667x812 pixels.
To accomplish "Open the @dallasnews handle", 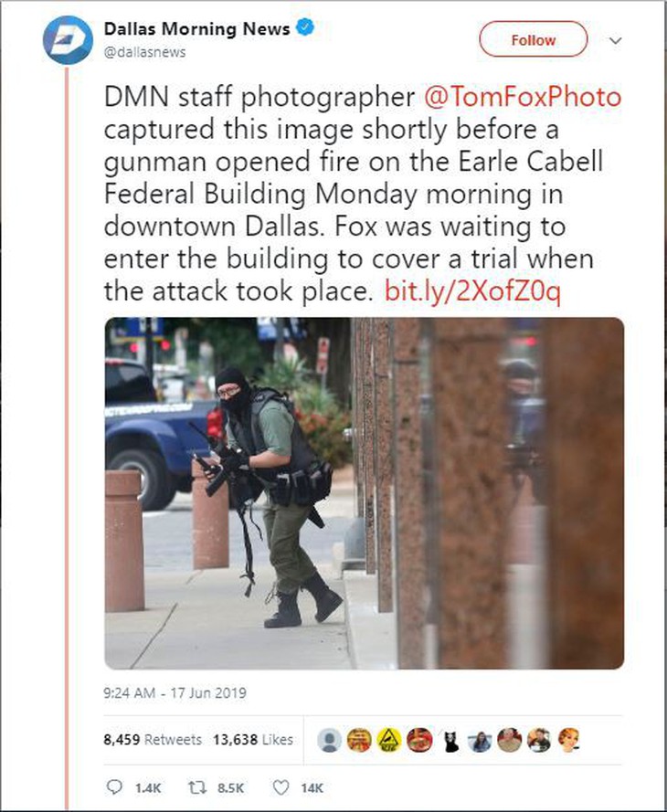I will pos(144,52).
